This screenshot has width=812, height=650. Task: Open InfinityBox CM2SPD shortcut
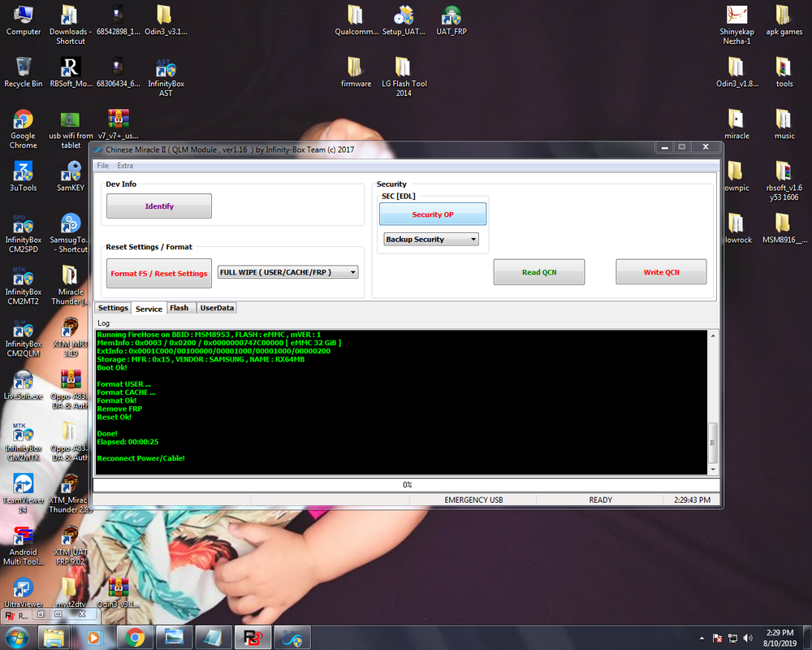click(x=24, y=233)
